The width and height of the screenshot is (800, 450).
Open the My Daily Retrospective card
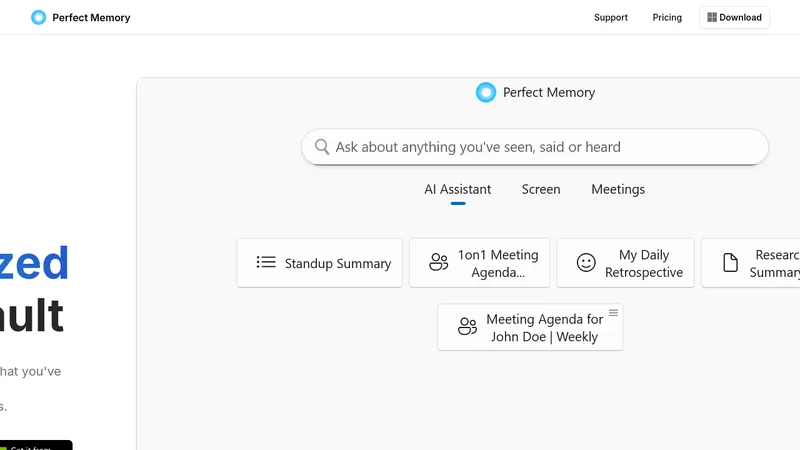[x=626, y=263]
